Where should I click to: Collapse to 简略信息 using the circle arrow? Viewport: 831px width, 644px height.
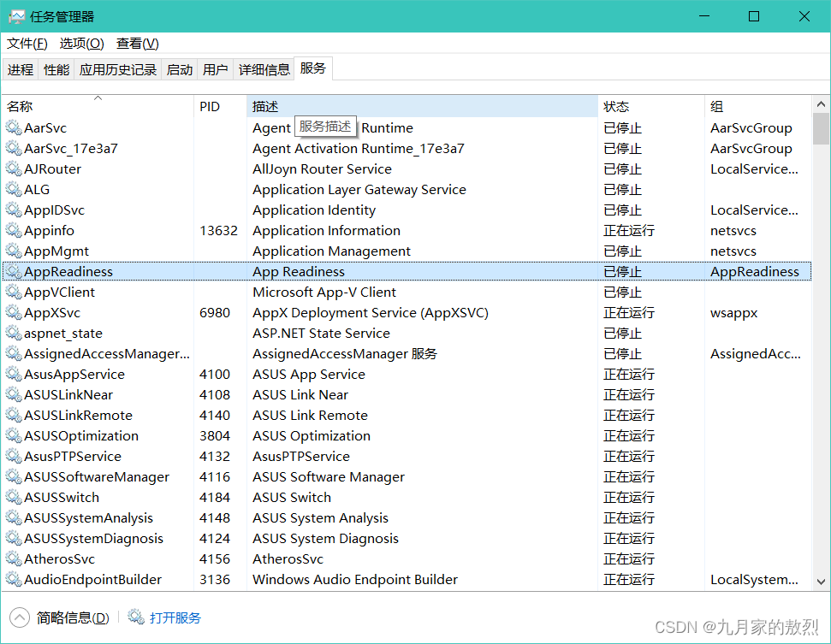(x=20, y=617)
